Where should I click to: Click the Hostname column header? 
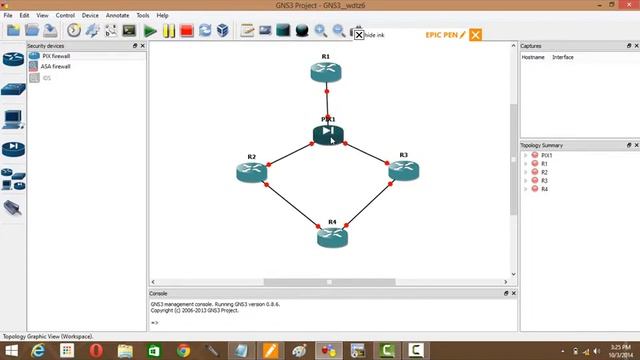click(533, 57)
